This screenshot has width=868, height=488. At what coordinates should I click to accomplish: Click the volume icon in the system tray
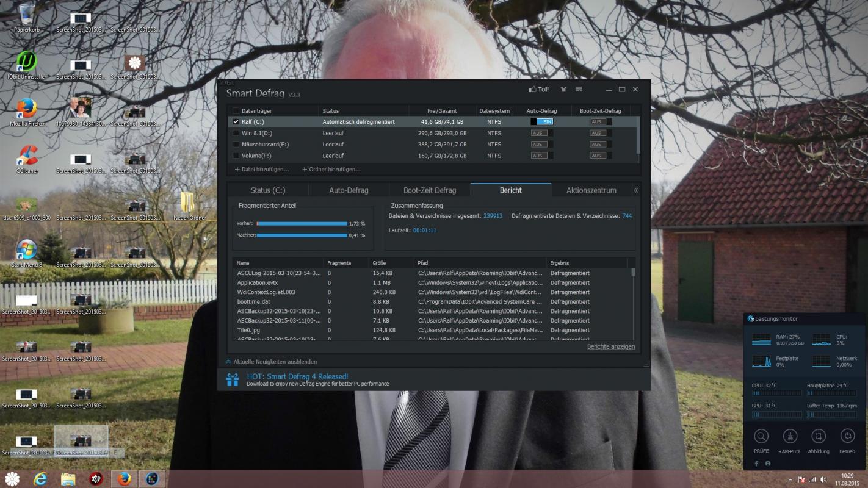[x=824, y=479]
